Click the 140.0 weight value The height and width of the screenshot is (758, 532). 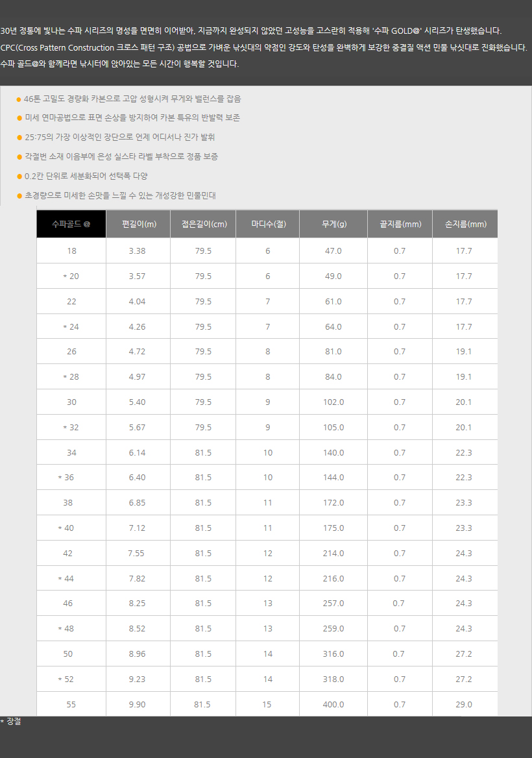[x=333, y=452]
